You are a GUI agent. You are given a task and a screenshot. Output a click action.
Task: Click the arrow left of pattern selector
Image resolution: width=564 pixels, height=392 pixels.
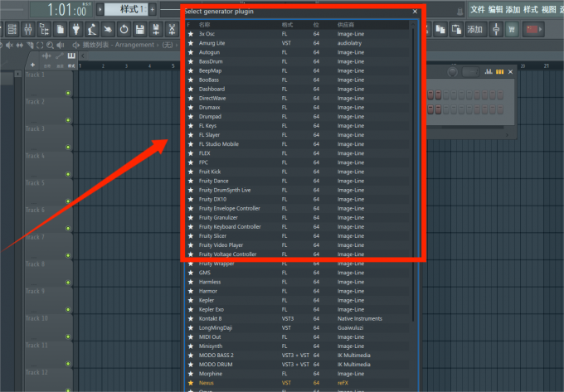(x=100, y=9)
